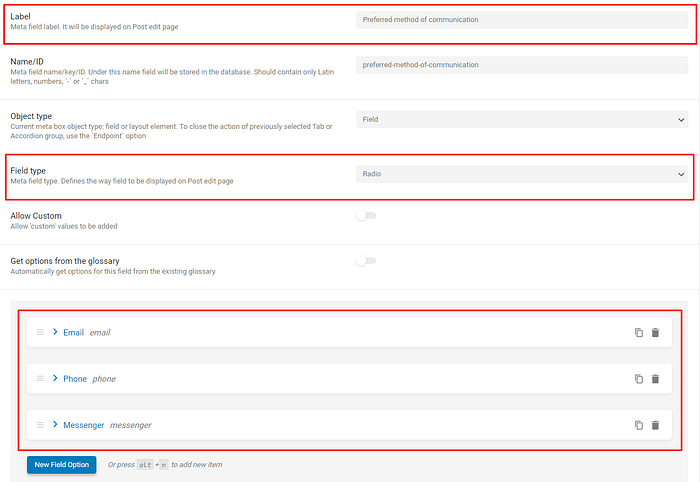Grab the Phone row drag handle
This screenshot has width=700, height=482.
coord(40,378)
